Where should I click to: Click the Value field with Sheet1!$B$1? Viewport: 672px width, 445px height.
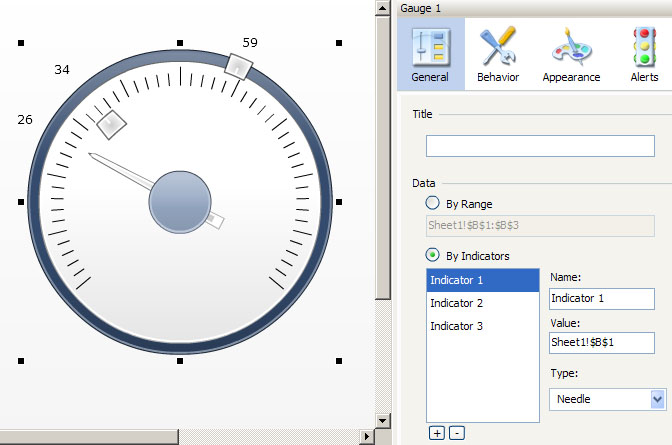coord(601,343)
